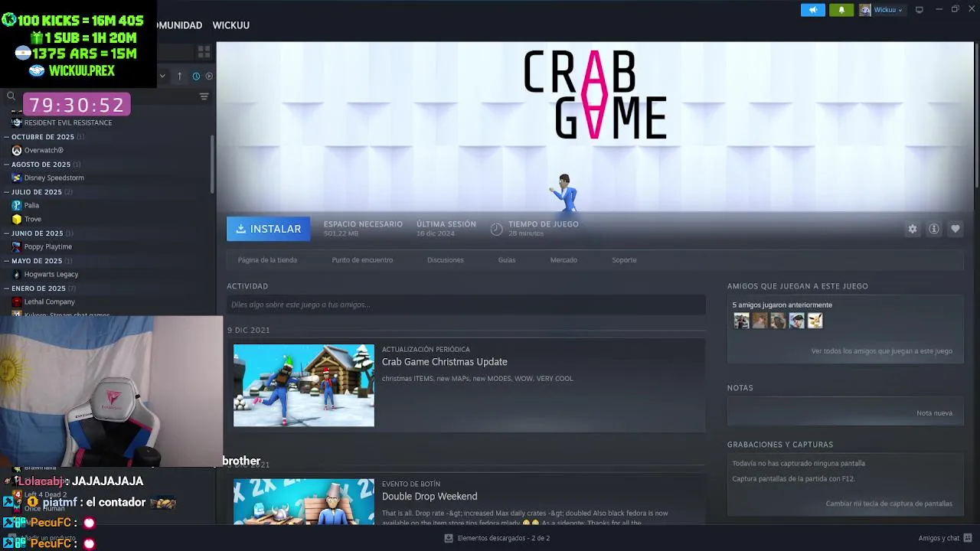980x551 pixels.
Task: Open the green notifications bell
Action: point(841,10)
